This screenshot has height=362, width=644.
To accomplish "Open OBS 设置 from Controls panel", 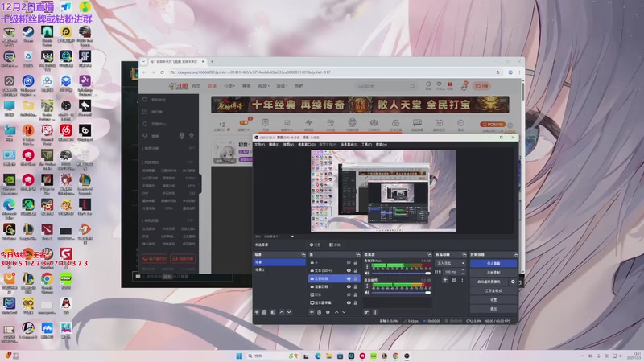I will click(x=493, y=299).
